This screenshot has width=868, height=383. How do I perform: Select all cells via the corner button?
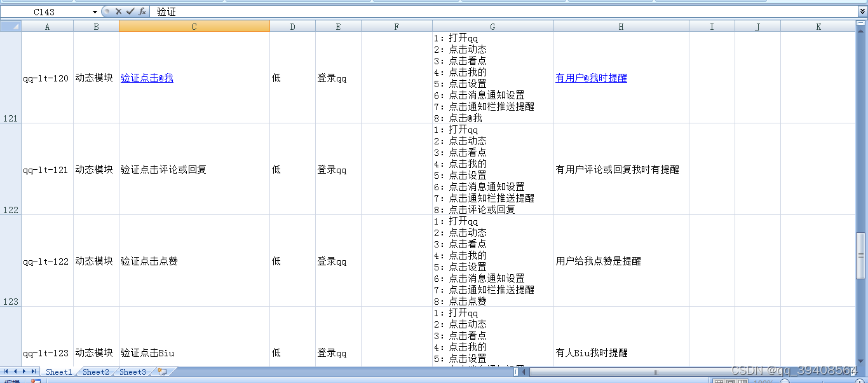(11, 26)
